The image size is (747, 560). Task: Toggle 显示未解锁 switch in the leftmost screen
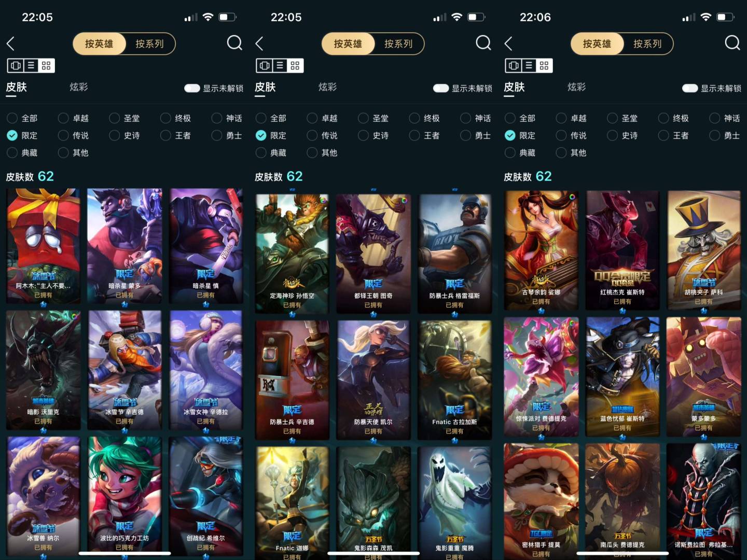[x=192, y=88]
